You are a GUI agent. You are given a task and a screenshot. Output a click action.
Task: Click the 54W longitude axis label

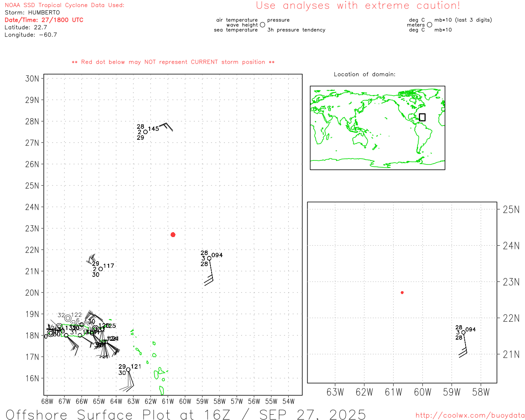(288, 402)
